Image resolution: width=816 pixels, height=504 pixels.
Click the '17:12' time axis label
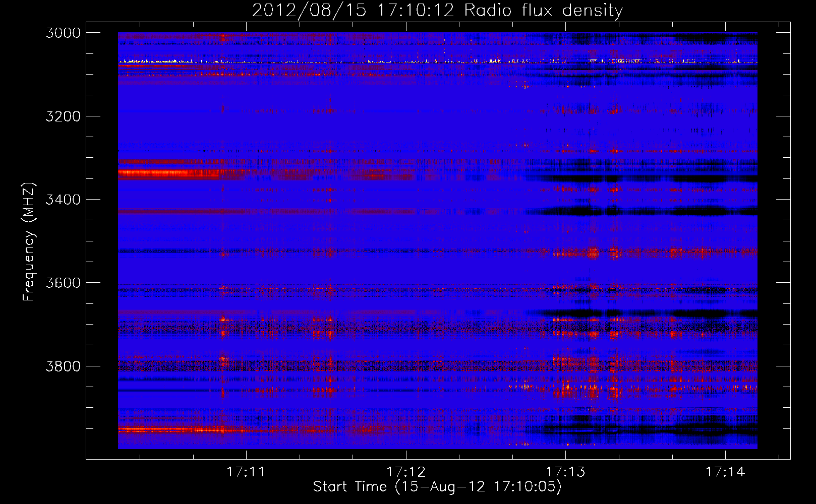[405, 472]
